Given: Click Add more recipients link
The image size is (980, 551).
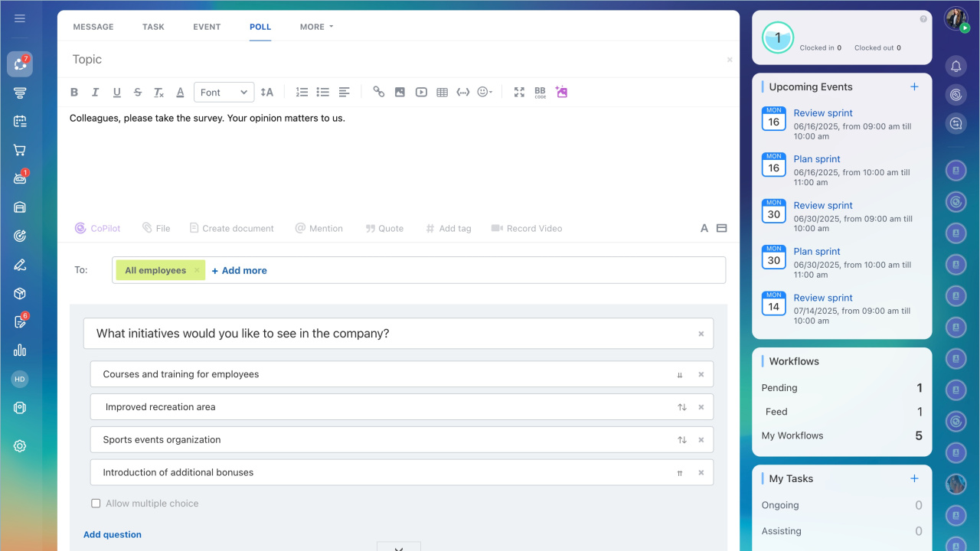Looking at the screenshot, I should (239, 270).
